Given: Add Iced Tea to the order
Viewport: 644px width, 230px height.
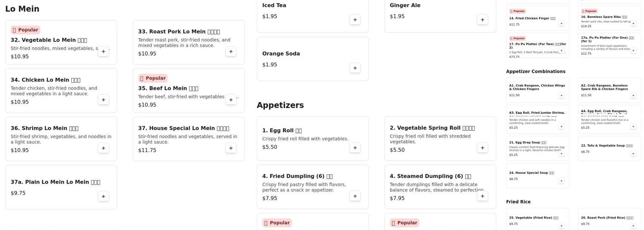Looking at the screenshot, I should (355, 20).
